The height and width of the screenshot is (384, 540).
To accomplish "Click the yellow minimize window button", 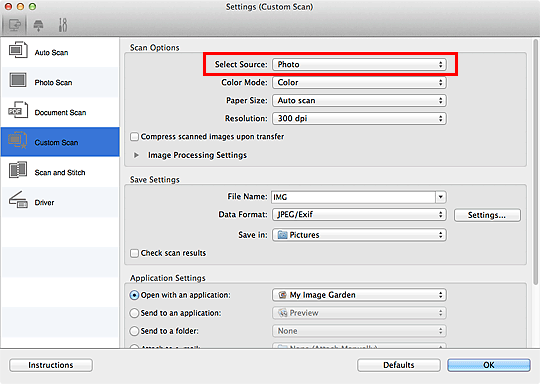I will (x=20, y=6).
